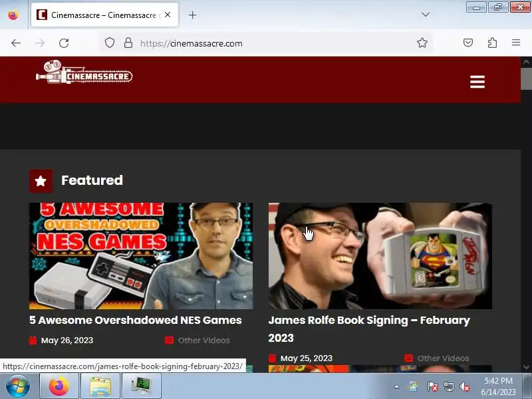Click the muted volume tray icon
This screenshot has height=399, width=532.
pyautogui.click(x=465, y=386)
